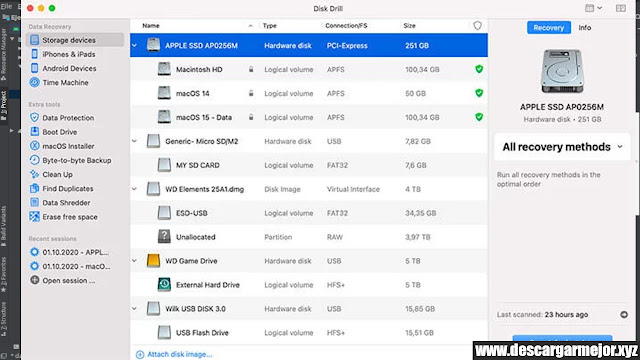This screenshot has height=360, width=640.
Task: Click macOS 14 green shield icon
Action: (479, 93)
